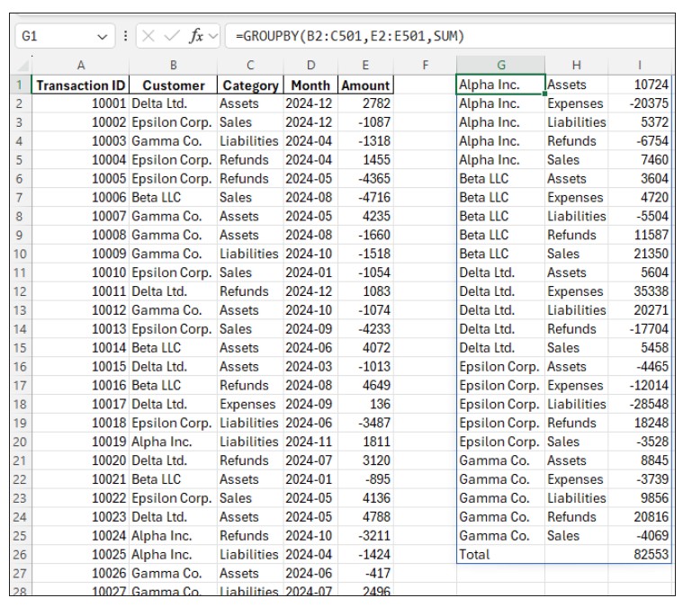Click the amount cell -3487
The image size is (683, 616).
pyautogui.click(x=365, y=424)
